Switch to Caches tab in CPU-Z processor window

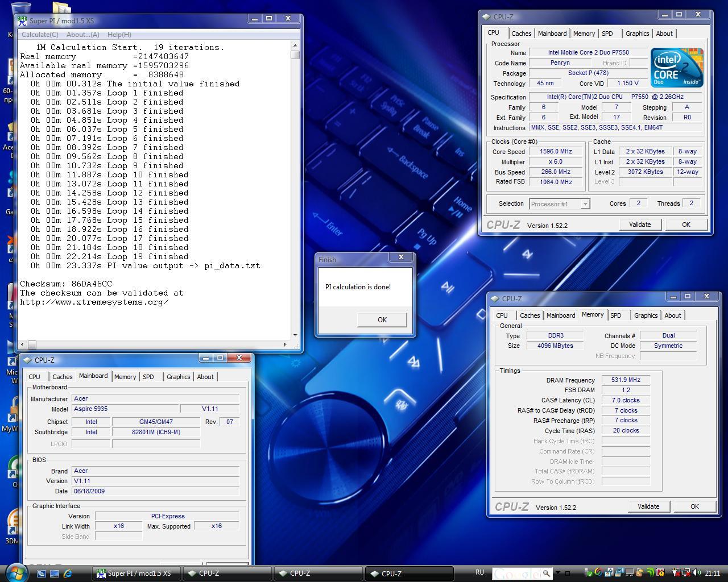tap(521, 34)
